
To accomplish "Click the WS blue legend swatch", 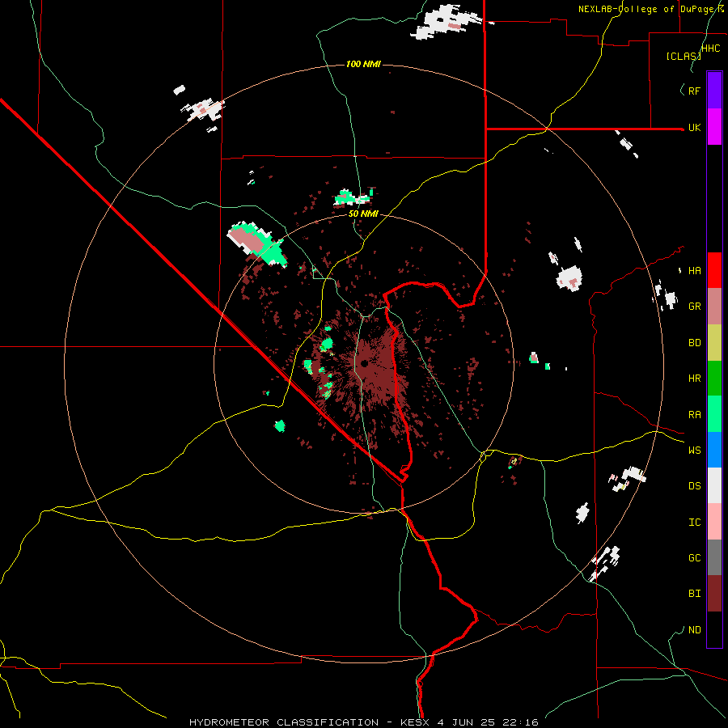I will (x=714, y=450).
